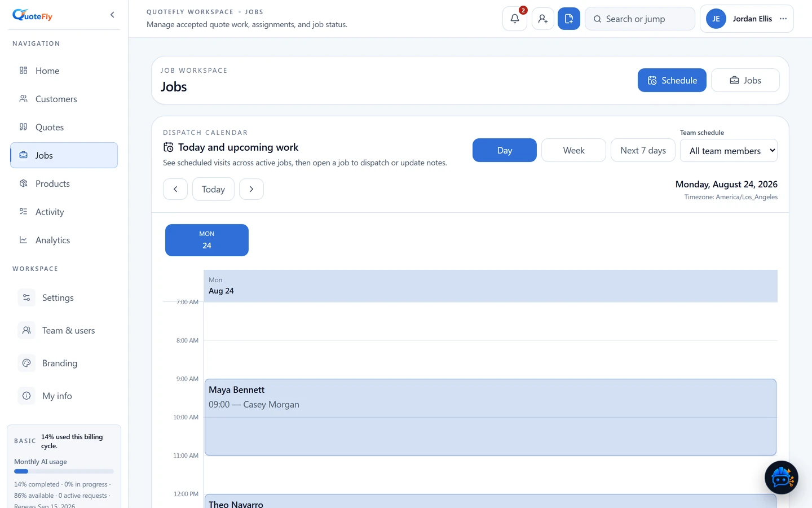812x508 pixels.
Task: Select the MON 24 day chip
Action: click(207, 240)
